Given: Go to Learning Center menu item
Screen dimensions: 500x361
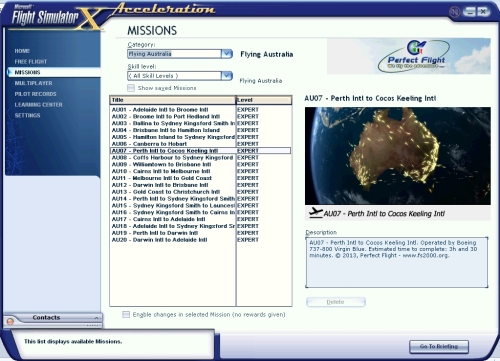Looking at the screenshot, I should [x=38, y=105].
